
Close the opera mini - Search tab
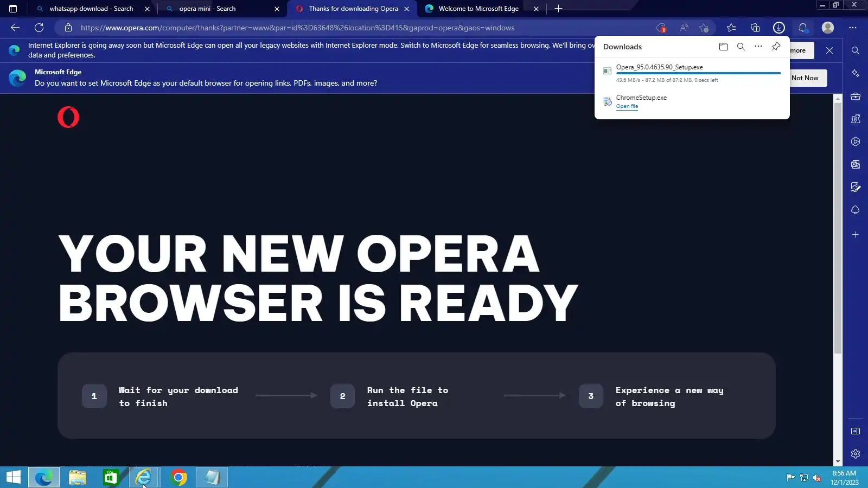(x=277, y=9)
